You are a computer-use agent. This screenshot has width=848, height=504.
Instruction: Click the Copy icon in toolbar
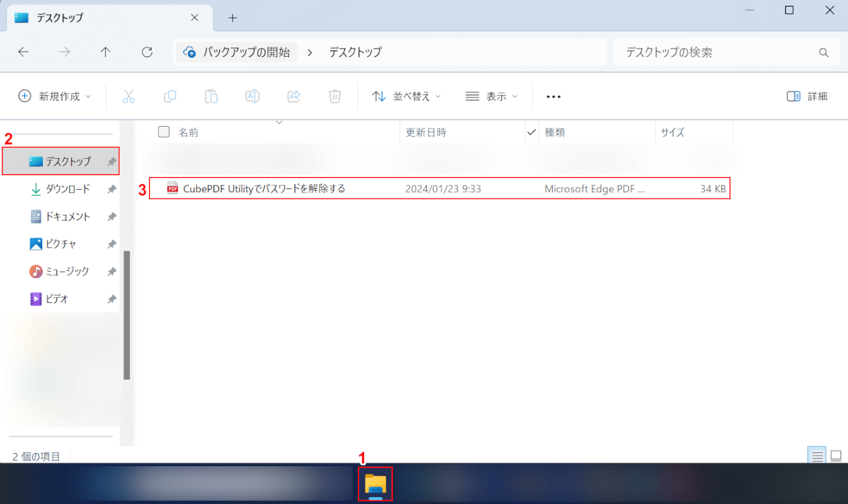pyautogui.click(x=169, y=96)
